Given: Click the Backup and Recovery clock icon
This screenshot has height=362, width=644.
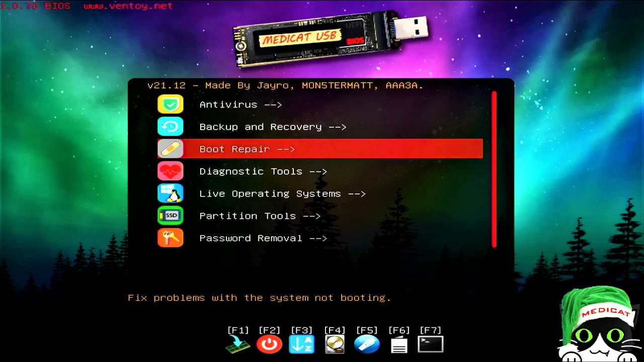Looking at the screenshot, I should [x=170, y=127].
